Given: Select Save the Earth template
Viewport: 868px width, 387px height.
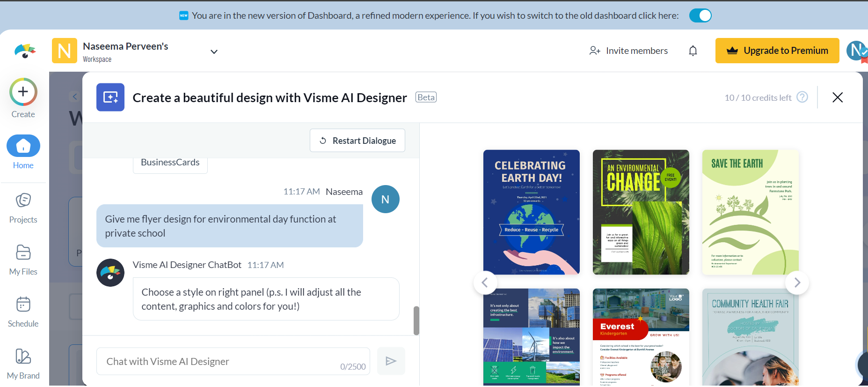Looking at the screenshot, I should click(751, 212).
